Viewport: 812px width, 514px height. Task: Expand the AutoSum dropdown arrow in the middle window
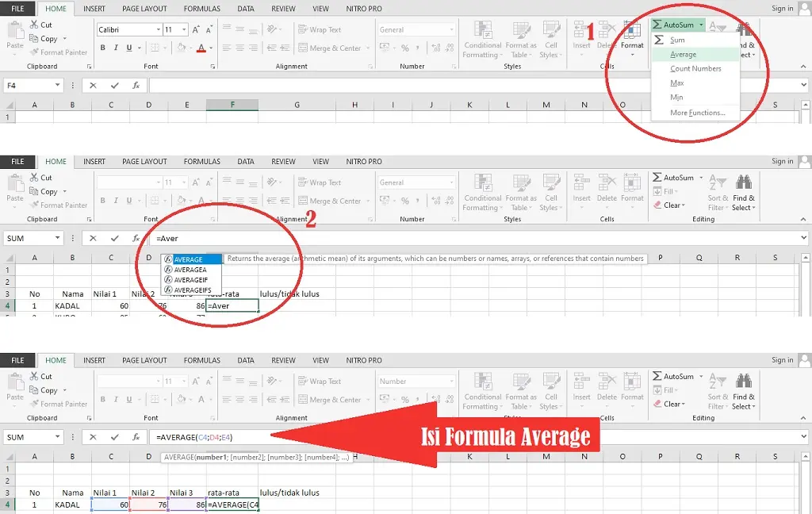[x=701, y=177]
